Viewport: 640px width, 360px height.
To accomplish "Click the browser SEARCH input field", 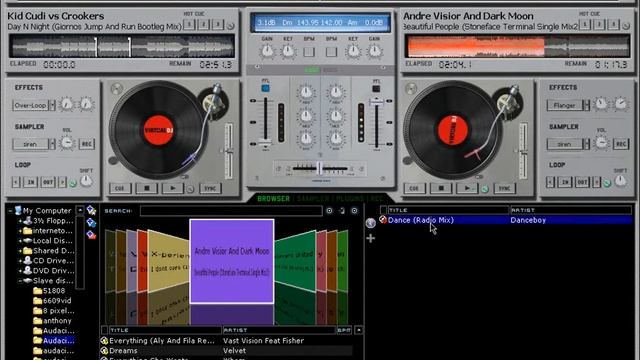I will click(x=231, y=211).
